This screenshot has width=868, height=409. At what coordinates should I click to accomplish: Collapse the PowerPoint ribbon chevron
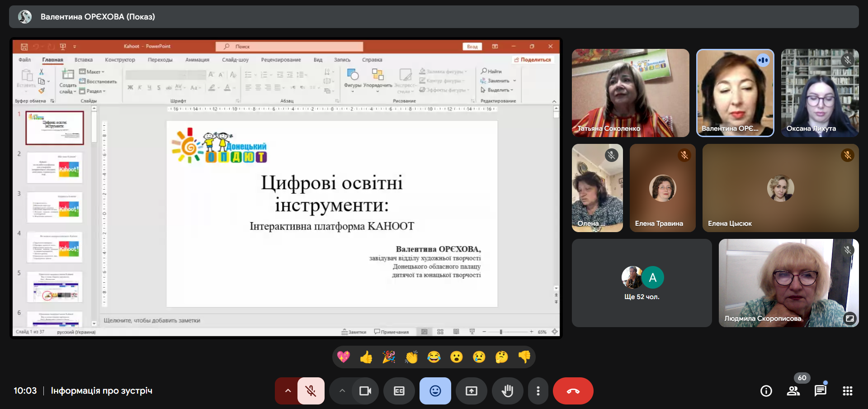[554, 101]
